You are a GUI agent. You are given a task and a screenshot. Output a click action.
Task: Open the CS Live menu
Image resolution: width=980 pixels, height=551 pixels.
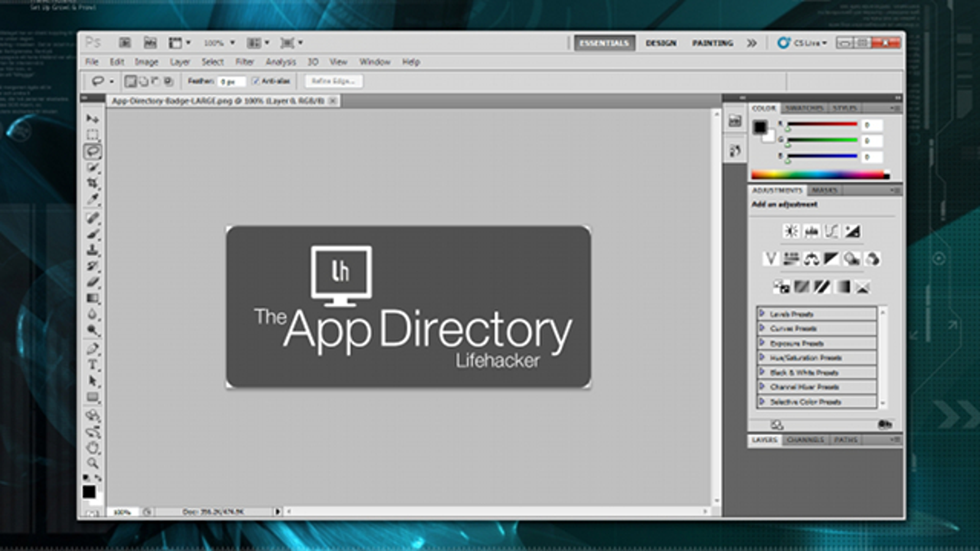click(x=802, y=43)
